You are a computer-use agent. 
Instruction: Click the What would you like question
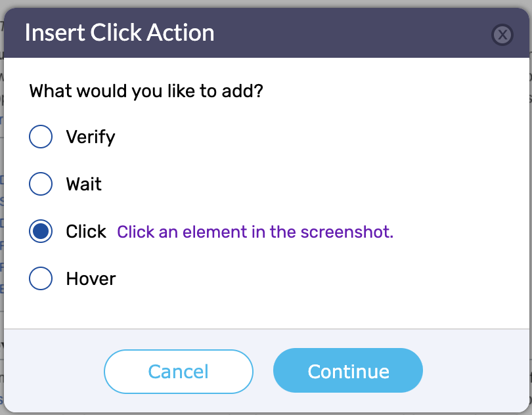coord(146,91)
